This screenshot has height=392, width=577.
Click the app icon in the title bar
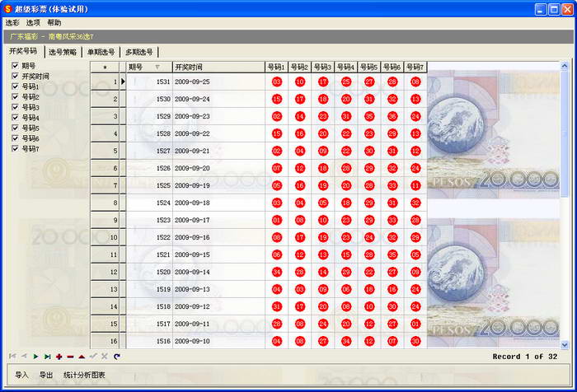coord(7,8)
